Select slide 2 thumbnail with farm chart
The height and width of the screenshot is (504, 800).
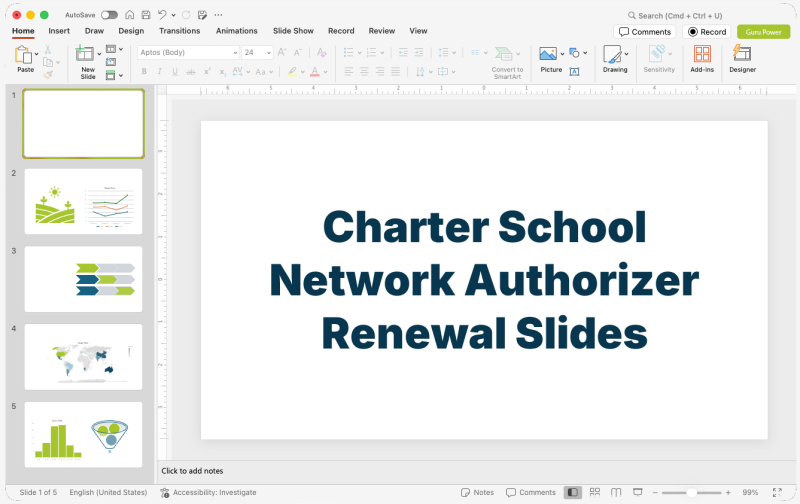point(83,201)
